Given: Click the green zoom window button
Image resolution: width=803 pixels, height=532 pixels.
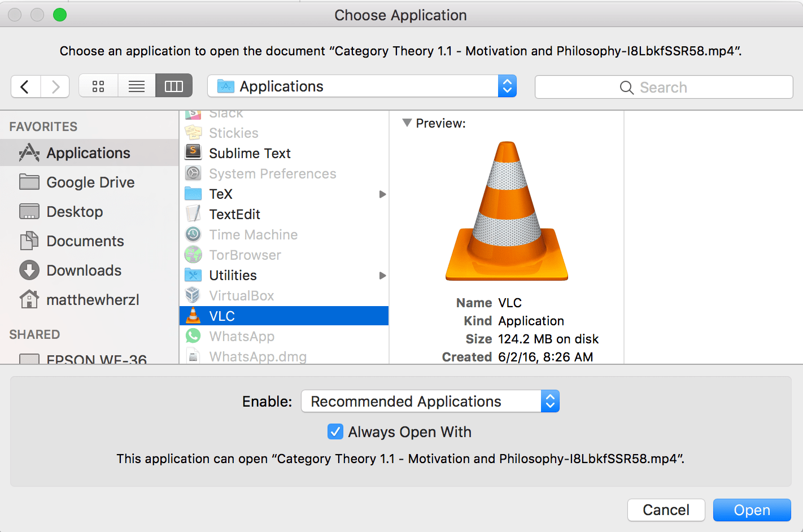Looking at the screenshot, I should (x=60, y=15).
